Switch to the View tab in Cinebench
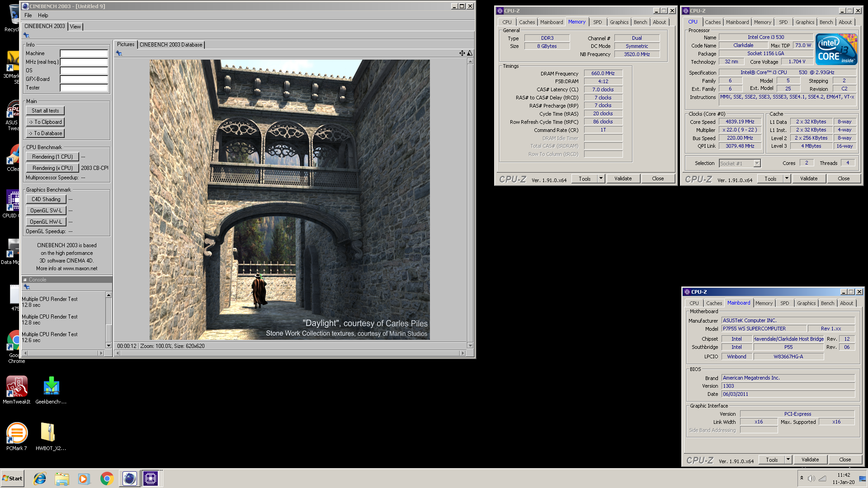 coord(75,27)
